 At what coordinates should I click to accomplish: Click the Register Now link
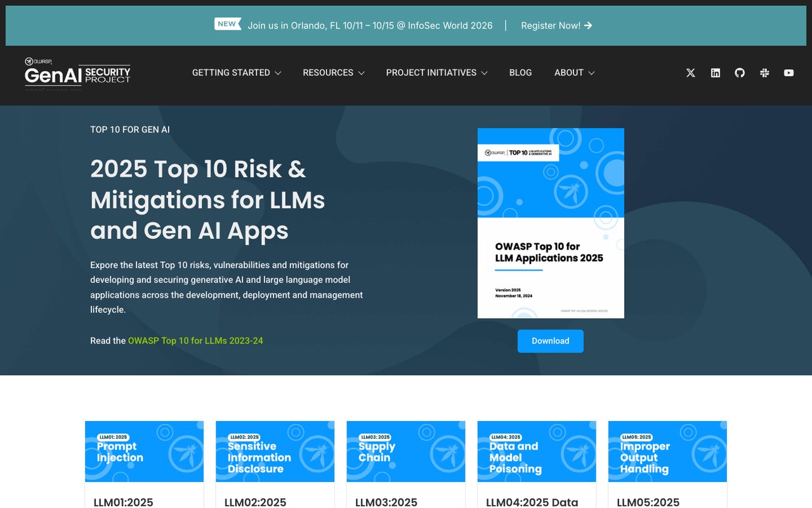point(556,25)
